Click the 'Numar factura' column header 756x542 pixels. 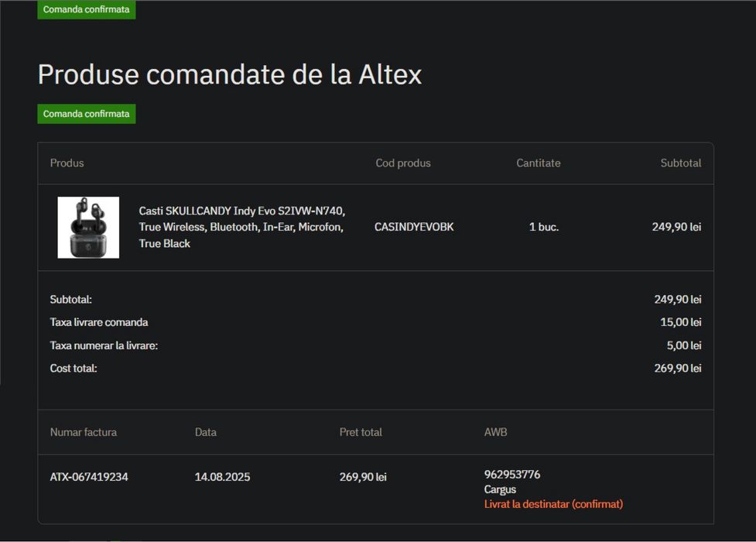(84, 432)
